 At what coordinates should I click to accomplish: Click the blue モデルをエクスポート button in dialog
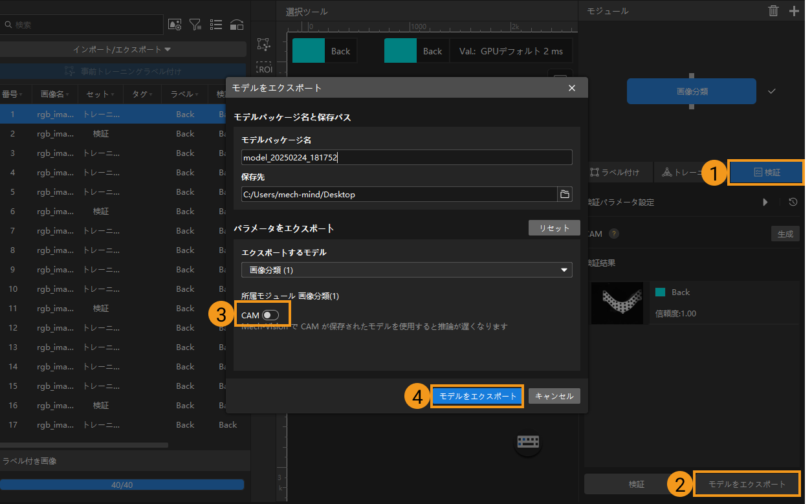(477, 396)
